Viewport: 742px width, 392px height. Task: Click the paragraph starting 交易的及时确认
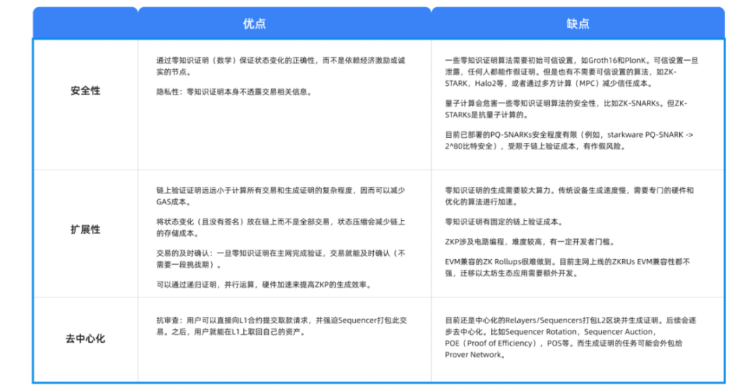click(281, 259)
